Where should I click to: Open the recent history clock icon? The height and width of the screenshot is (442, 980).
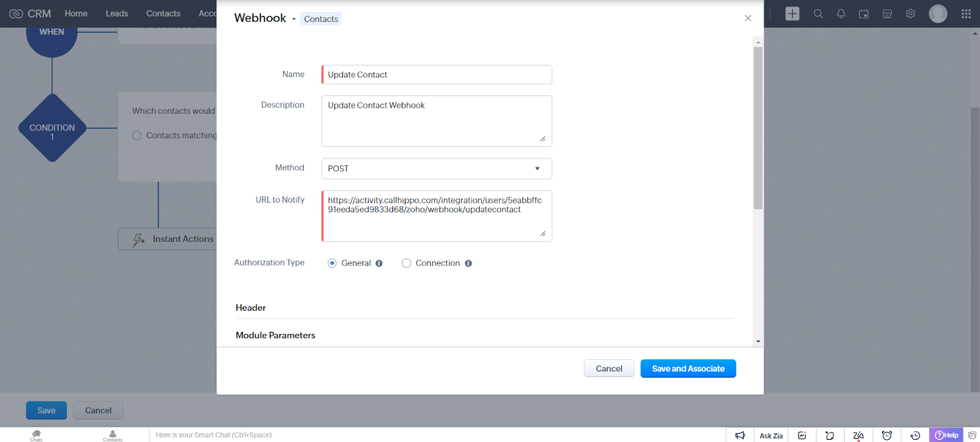tap(915, 435)
